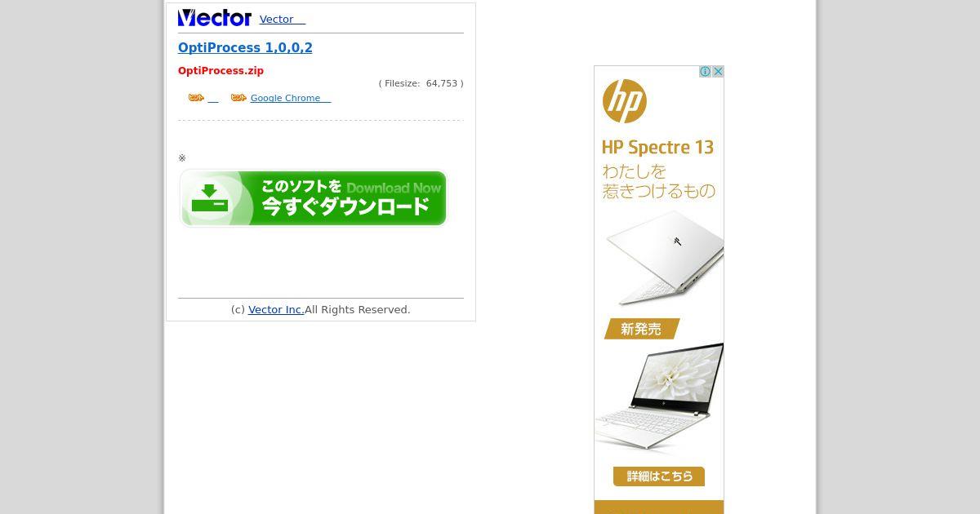The width and height of the screenshot is (980, 514).
Task: Click the orange arrow icon before Google Chrome
Action: point(238,98)
